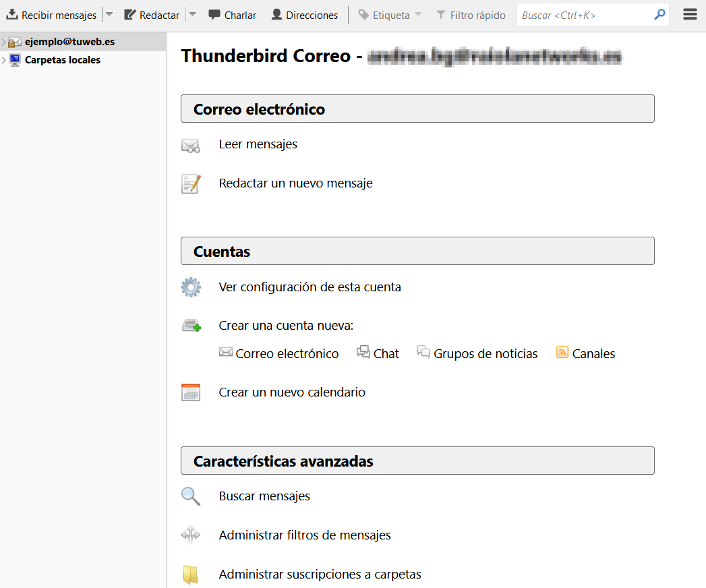Click the Correo electrónico envelope icon under new account
The height and width of the screenshot is (588, 706).
coord(226,352)
